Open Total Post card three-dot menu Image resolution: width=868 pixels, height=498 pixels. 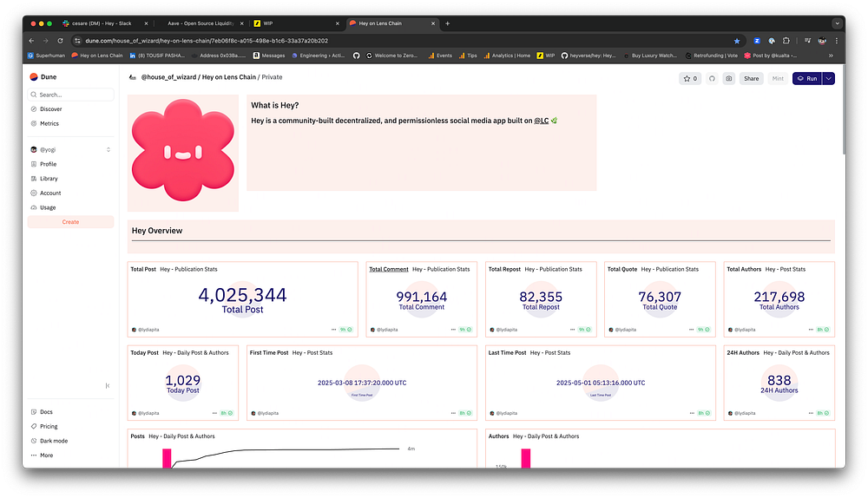point(334,329)
